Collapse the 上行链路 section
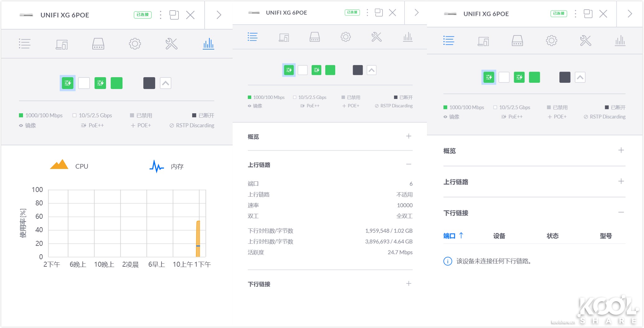 point(409,164)
